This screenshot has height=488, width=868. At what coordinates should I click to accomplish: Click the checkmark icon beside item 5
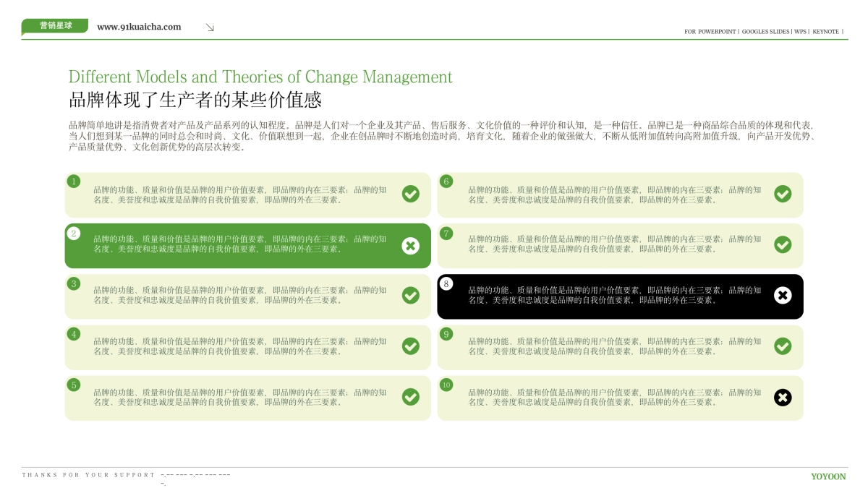(x=411, y=397)
